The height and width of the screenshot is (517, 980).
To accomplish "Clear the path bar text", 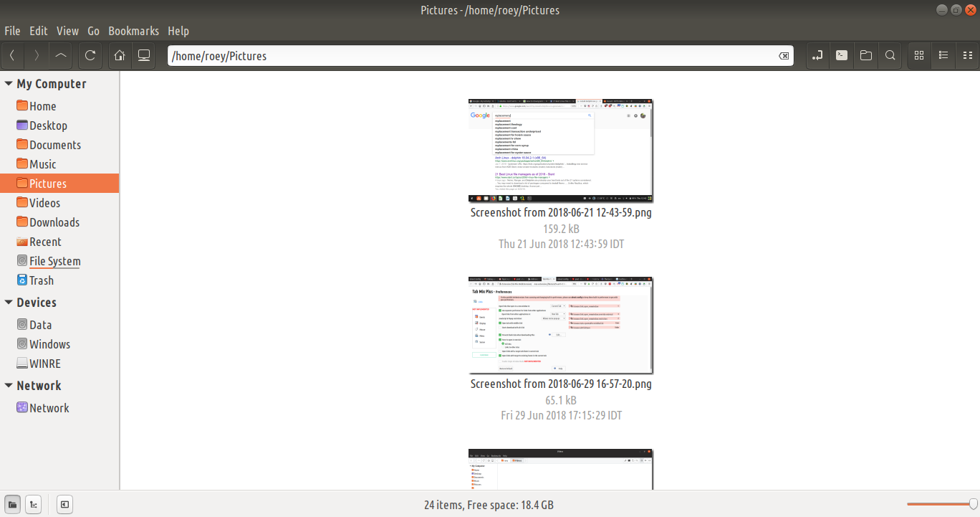I will coord(784,56).
